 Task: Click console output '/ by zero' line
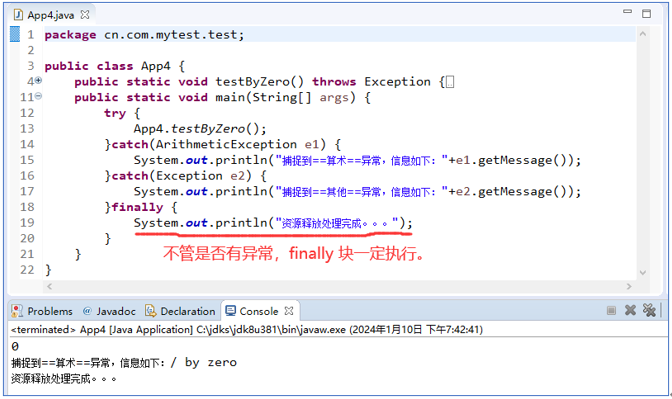(x=124, y=363)
